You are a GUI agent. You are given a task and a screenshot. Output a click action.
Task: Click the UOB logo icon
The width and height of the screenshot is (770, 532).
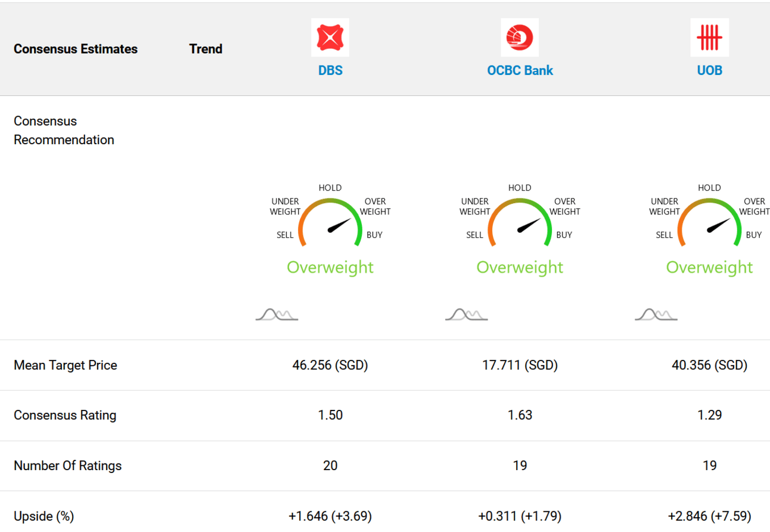click(x=709, y=38)
